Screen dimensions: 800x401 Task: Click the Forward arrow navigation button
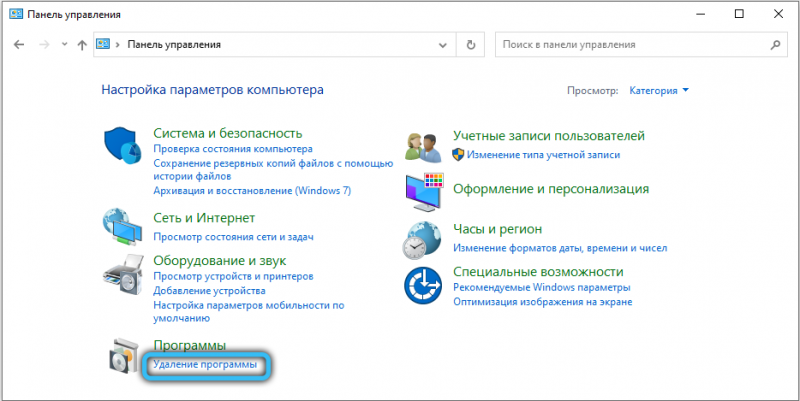(x=44, y=45)
